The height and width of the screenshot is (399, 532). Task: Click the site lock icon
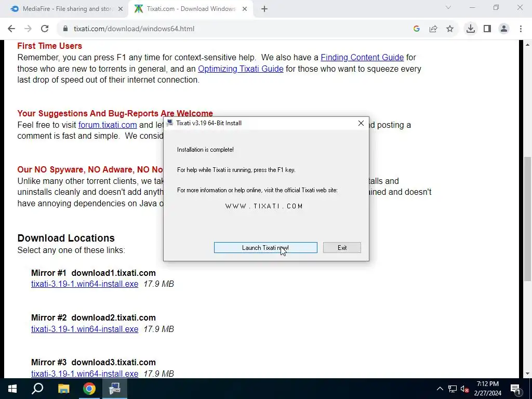(65, 29)
